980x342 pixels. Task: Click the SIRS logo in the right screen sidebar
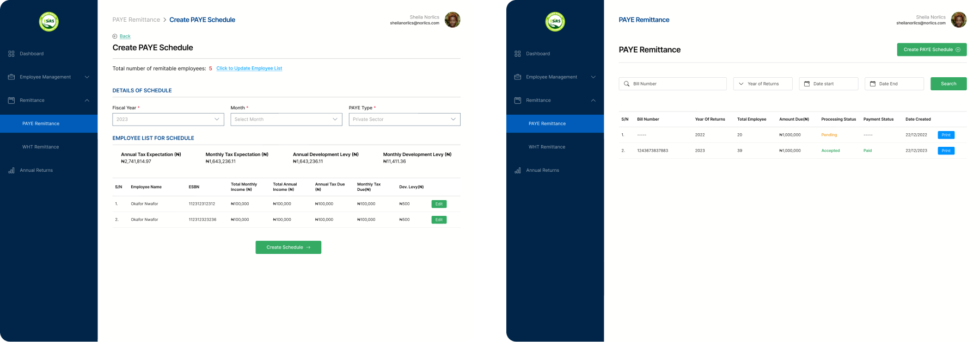(555, 22)
